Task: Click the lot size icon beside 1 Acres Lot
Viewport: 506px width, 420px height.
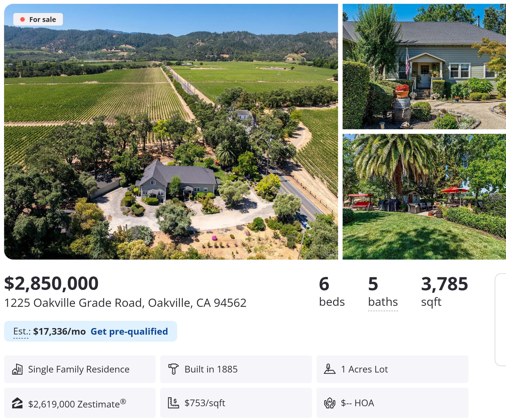Action: pos(329,369)
